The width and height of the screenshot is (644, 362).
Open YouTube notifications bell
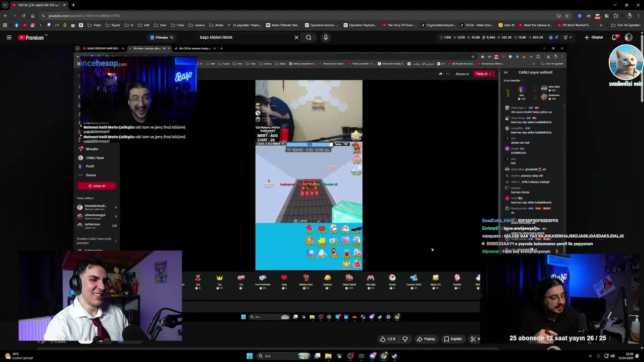pyautogui.click(x=614, y=37)
